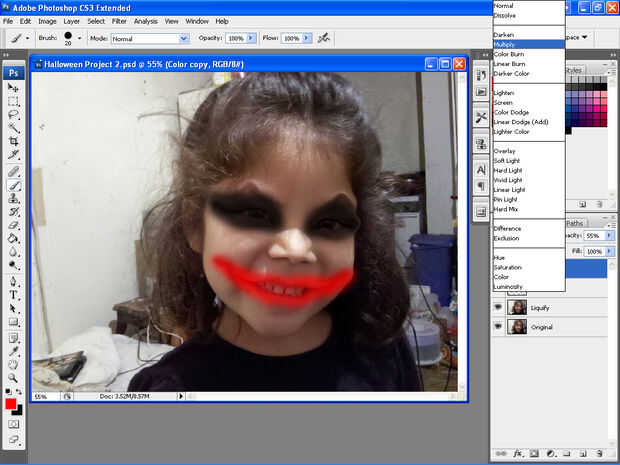Select the Slice tool
This screenshot has height=465, width=620.
13,155
